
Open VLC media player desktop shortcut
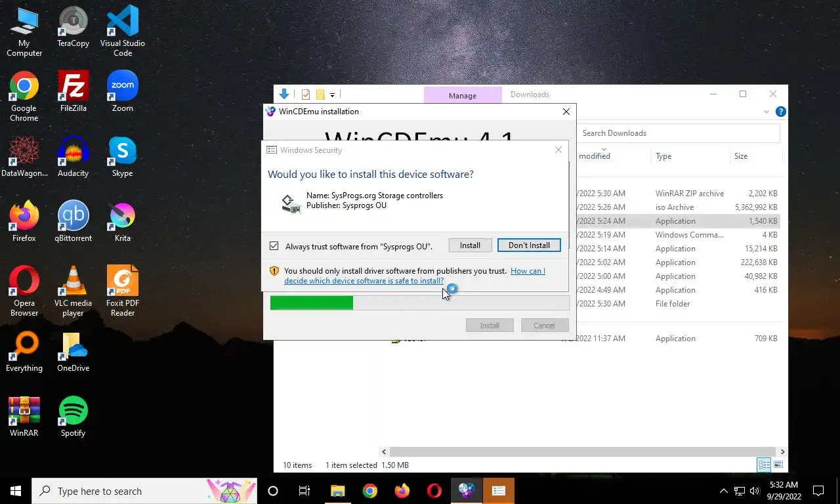[73, 291]
